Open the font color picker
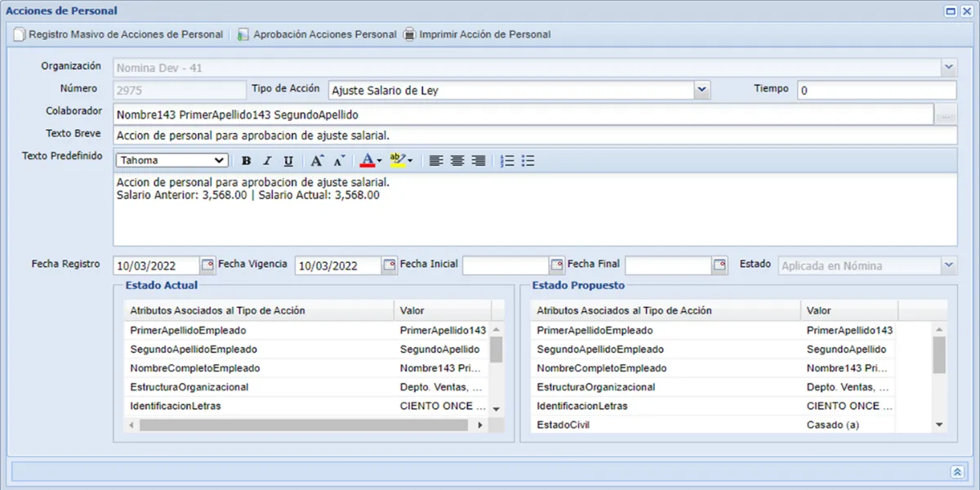The width and height of the screenshot is (980, 490). (x=371, y=161)
